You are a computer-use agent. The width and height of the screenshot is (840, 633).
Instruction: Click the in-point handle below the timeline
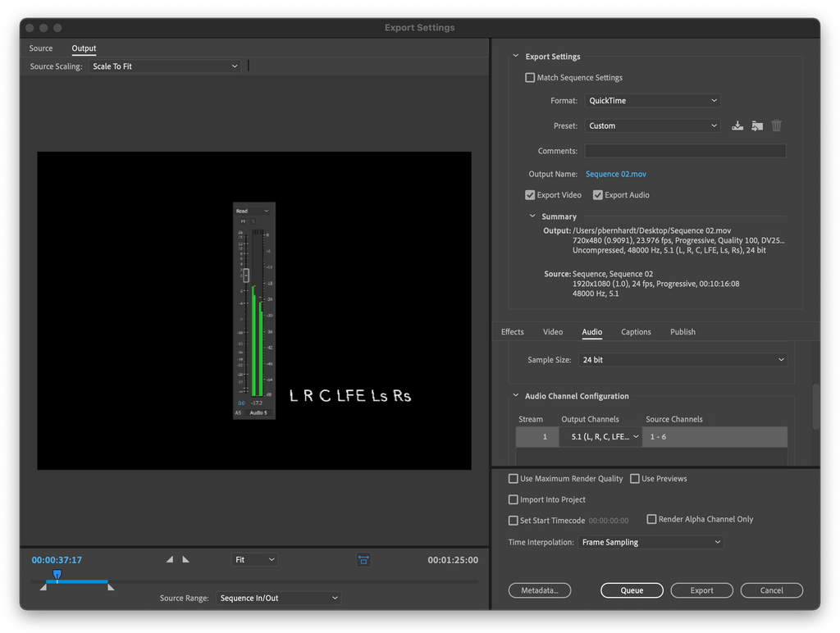tap(43, 587)
